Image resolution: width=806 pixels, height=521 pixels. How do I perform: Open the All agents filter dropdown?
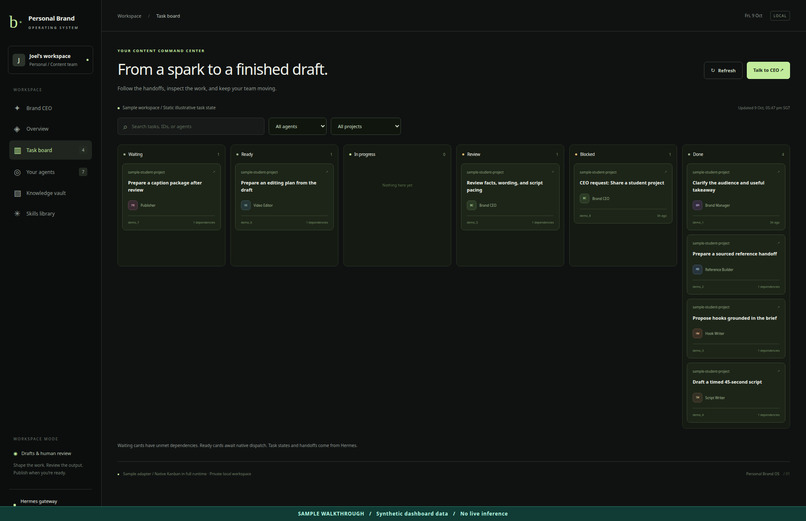coord(298,126)
